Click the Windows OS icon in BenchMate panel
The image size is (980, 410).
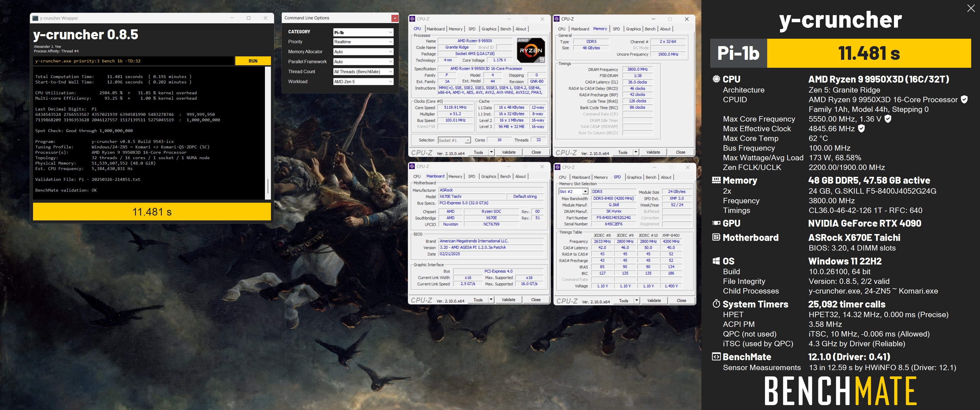pos(716,261)
